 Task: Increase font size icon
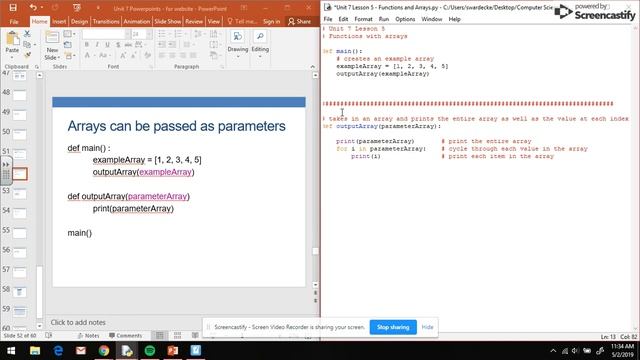(x=123, y=55)
